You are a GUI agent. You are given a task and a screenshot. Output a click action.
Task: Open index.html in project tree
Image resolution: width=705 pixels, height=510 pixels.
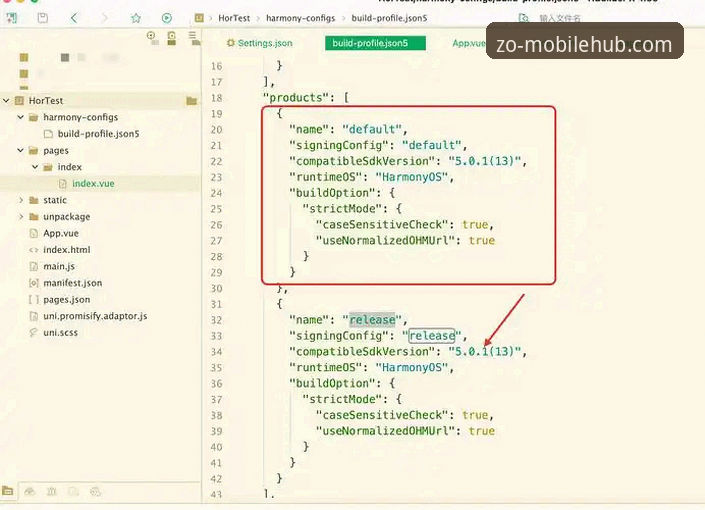pyautogui.click(x=67, y=250)
